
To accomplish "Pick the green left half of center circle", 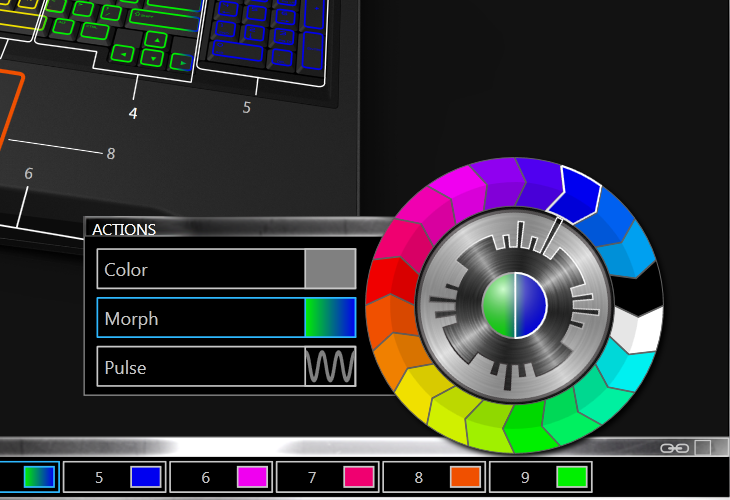I will 498,304.
